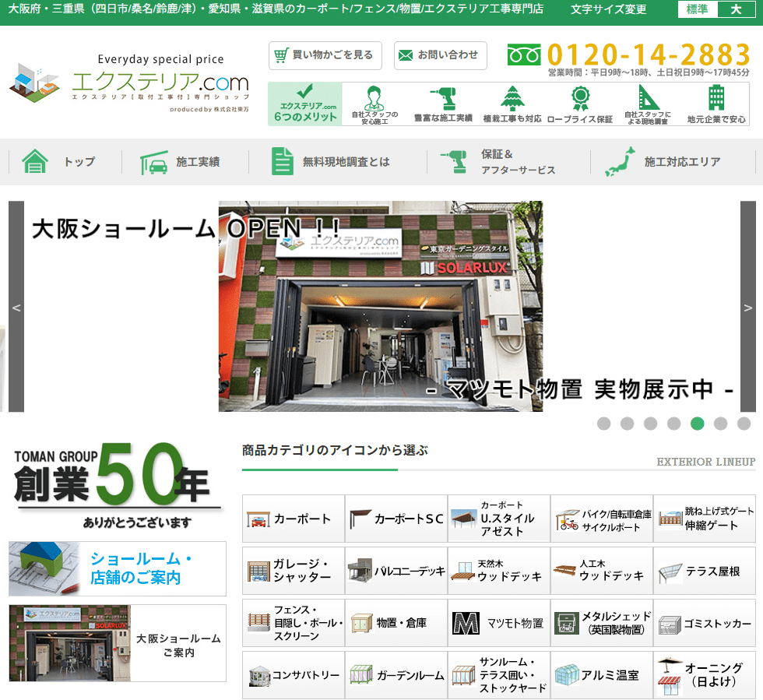Image resolution: width=763 pixels, height=700 pixels.
Task: Open the オーニング（日よけ） category
Action: [x=704, y=675]
